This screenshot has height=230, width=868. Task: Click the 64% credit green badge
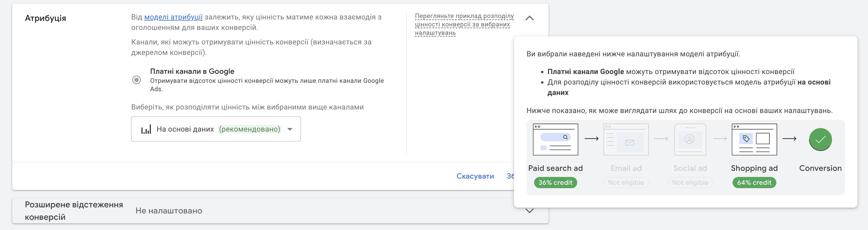(754, 183)
